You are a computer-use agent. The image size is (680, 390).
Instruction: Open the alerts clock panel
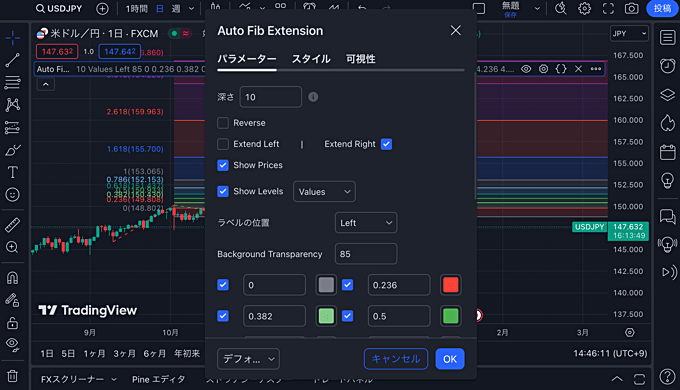(667, 66)
